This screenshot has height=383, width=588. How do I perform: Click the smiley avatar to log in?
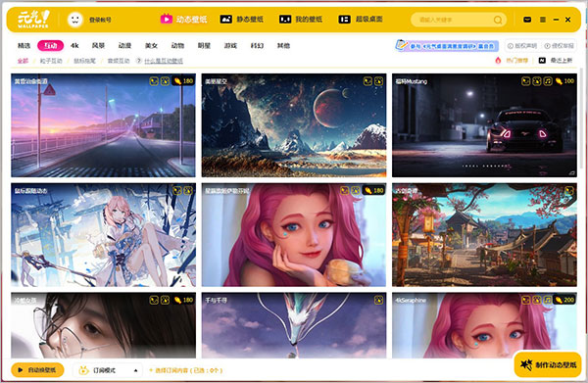75,20
